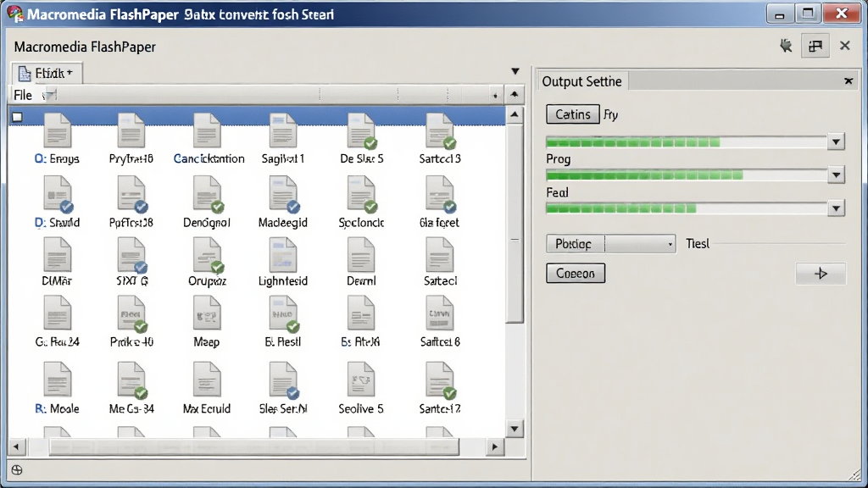Screen dimensions: 868x488
Task: Select the 'Spclonclc' document icon
Action: [x=361, y=194]
